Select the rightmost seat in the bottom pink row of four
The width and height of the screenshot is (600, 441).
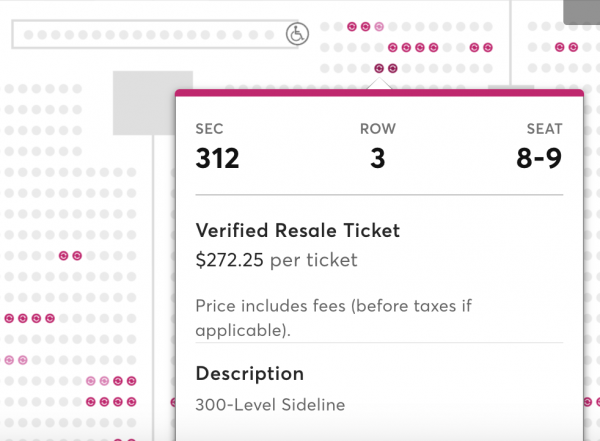click(131, 402)
